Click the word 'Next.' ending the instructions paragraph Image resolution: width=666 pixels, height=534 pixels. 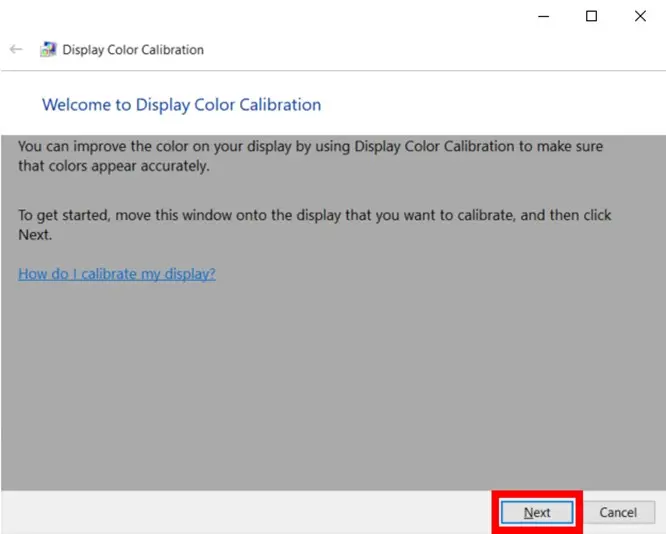(34, 235)
